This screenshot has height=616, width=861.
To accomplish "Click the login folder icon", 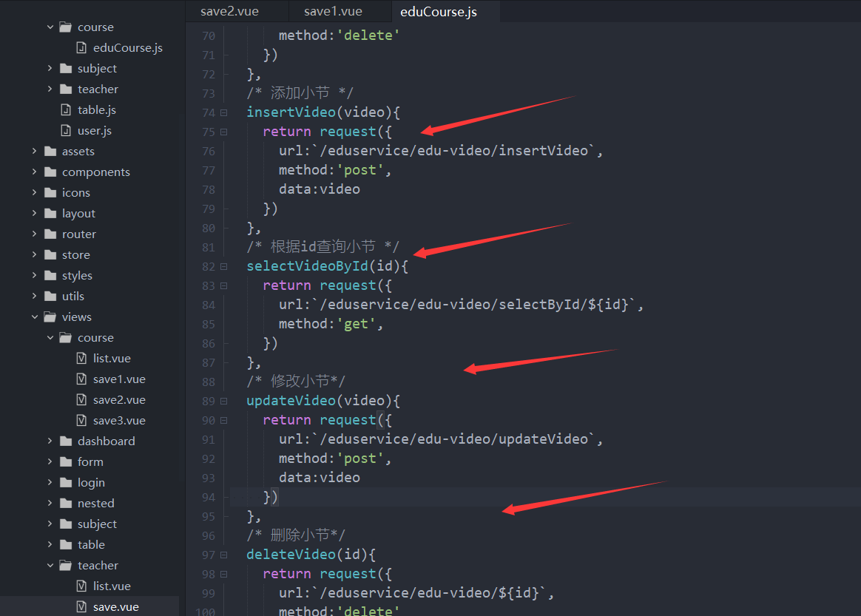I will point(66,482).
